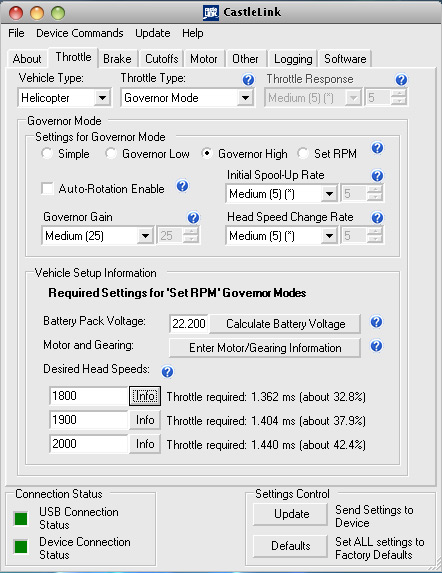Select the Set RPM radio button
This screenshot has width=442, height=573.
pyautogui.click(x=303, y=153)
